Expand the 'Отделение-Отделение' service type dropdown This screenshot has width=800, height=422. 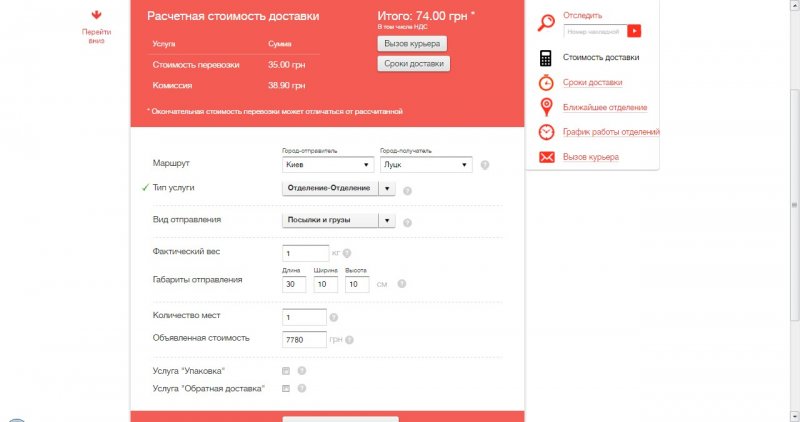(388, 189)
